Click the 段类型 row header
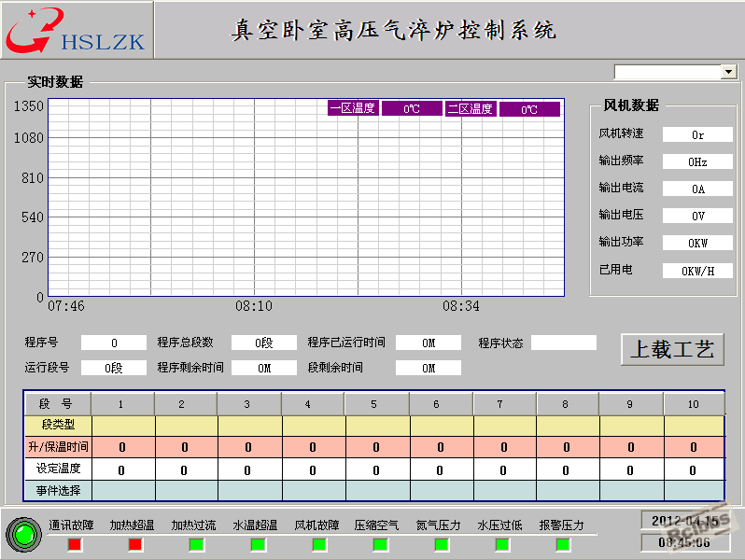This screenshot has width=745, height=560. (58, 425)
